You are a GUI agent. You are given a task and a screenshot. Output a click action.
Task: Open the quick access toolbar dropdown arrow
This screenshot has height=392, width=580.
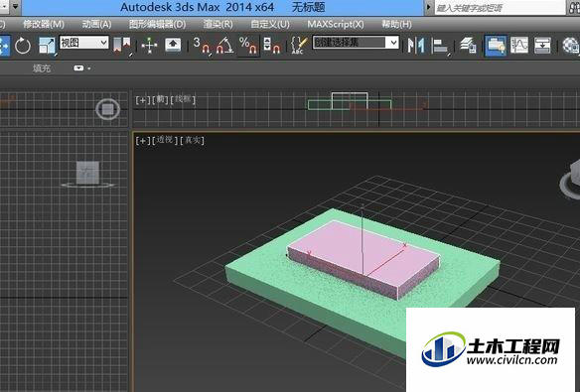(15, 7)
